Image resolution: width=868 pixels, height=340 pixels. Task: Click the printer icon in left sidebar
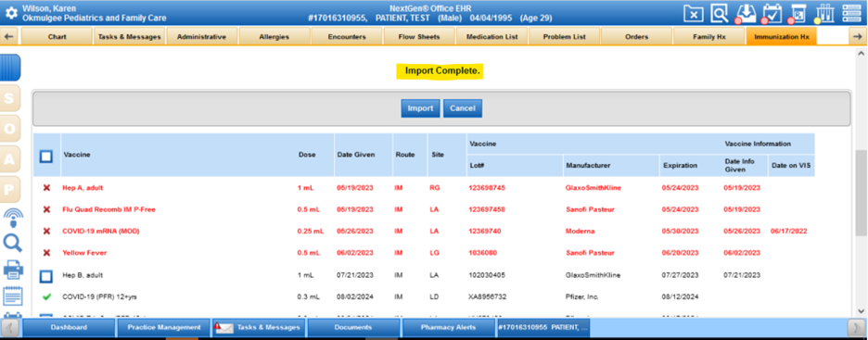coord(13,270)
